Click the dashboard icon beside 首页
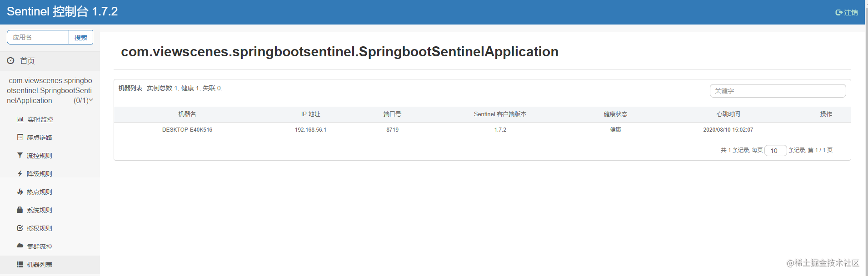Viewport: 868px width, 276px height. pyautogui.click(x=10, y=60)
